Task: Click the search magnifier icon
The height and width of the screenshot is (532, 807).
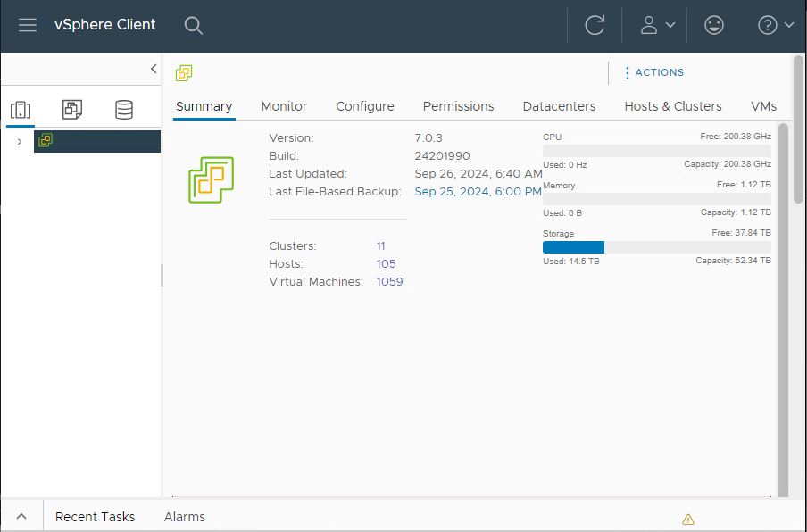Action: (x=194, y=25)
